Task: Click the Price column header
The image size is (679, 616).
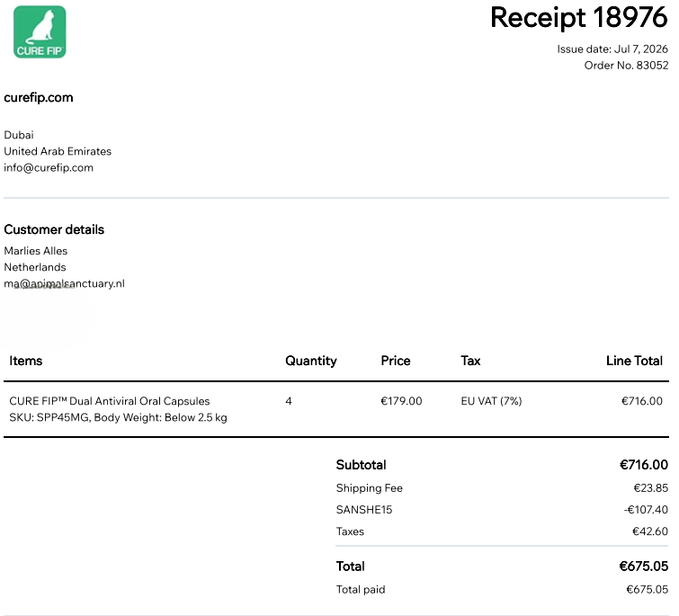Action: coord(396,361)
